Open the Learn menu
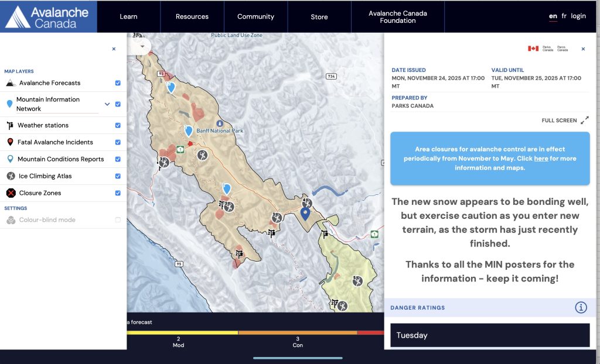The width and height of the screenshot is (600, 364). tap(128, 16)
